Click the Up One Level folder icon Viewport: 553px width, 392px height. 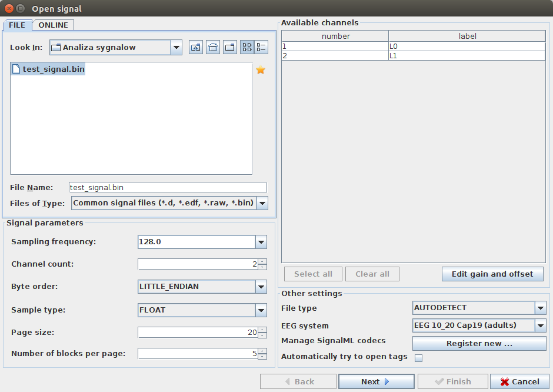click(196, 48)
